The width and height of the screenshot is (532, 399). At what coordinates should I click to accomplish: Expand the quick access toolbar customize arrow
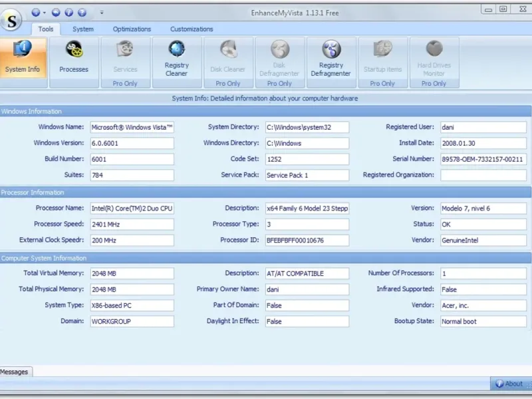102,12
